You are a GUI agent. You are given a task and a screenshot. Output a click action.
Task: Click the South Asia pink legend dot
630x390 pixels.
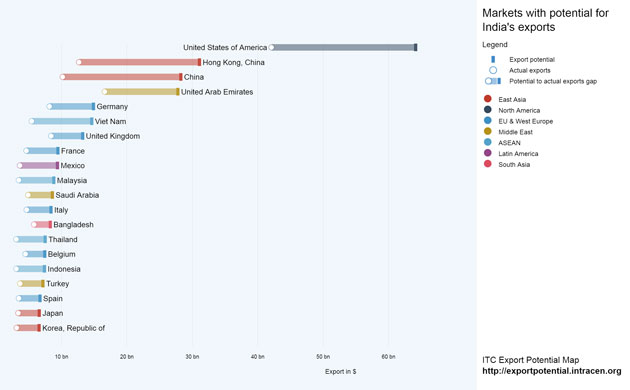tap(487, 164)
